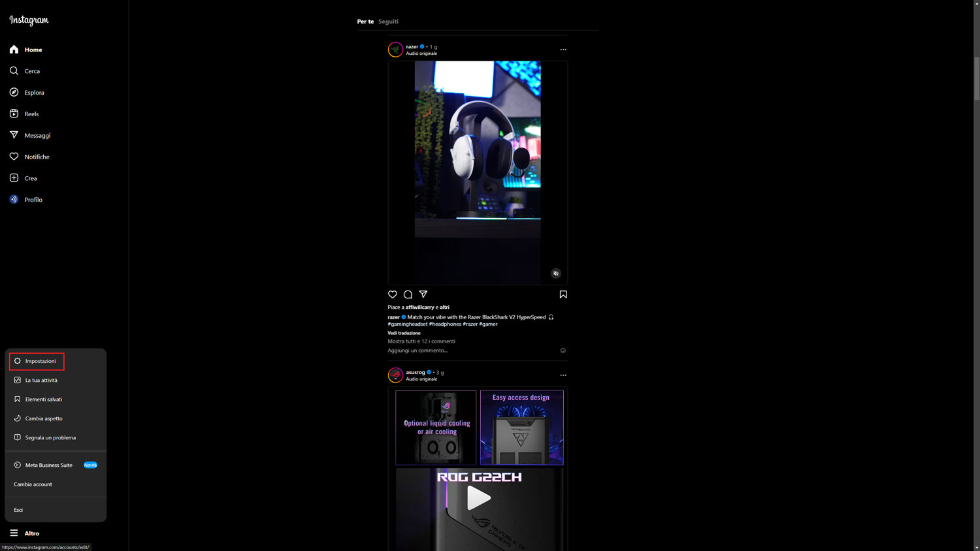Screen dimensions: 980x551
Task: Open Reels from the sidebar
Action: click(x=24, y=114)
